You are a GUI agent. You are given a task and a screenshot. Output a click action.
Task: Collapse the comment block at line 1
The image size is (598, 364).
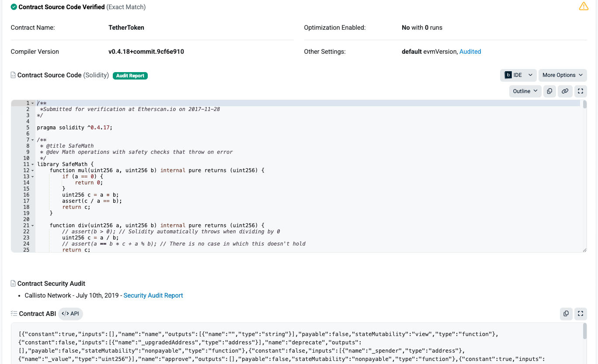32,103
